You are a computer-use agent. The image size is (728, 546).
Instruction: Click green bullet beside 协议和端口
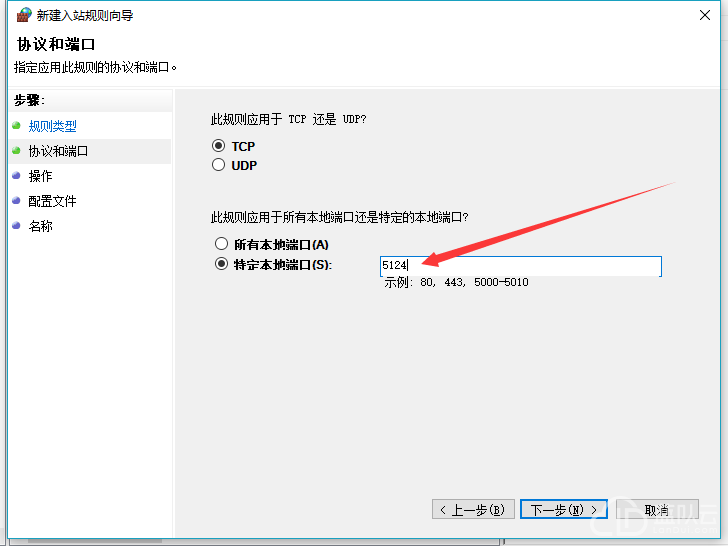[16, 150]
